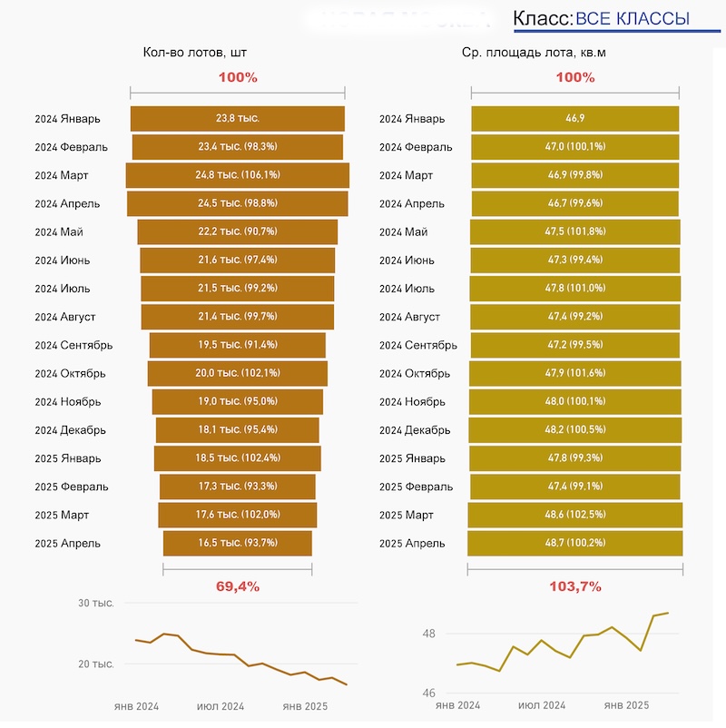
Task: Click the 48,2 (100,5%) December 2024 bar
Action: [574, 430]
